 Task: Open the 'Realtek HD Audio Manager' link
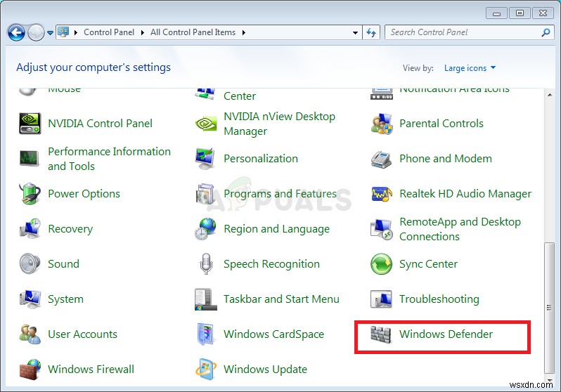[465, 193]
